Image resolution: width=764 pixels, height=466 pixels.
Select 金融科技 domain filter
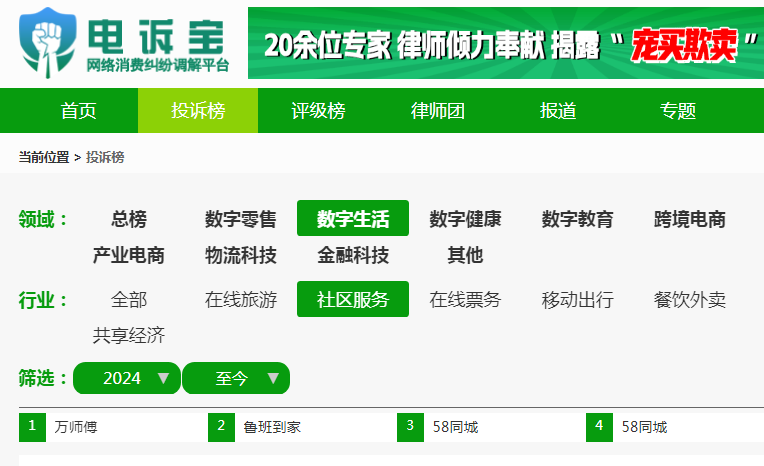(353, 255)
